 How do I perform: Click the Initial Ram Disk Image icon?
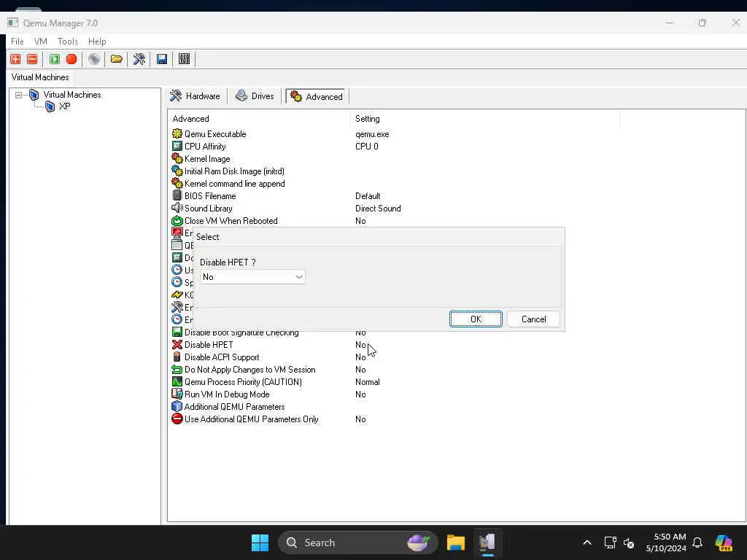pyautogui.click(x=177, y=171)
